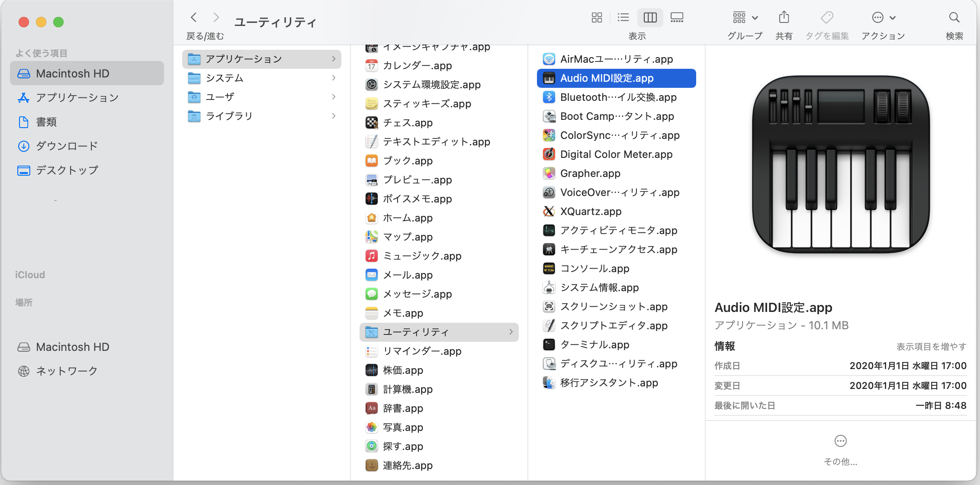Screen dimensions: 980x485
Task: Select the システム folder row
Action: (x=262, y=78)
